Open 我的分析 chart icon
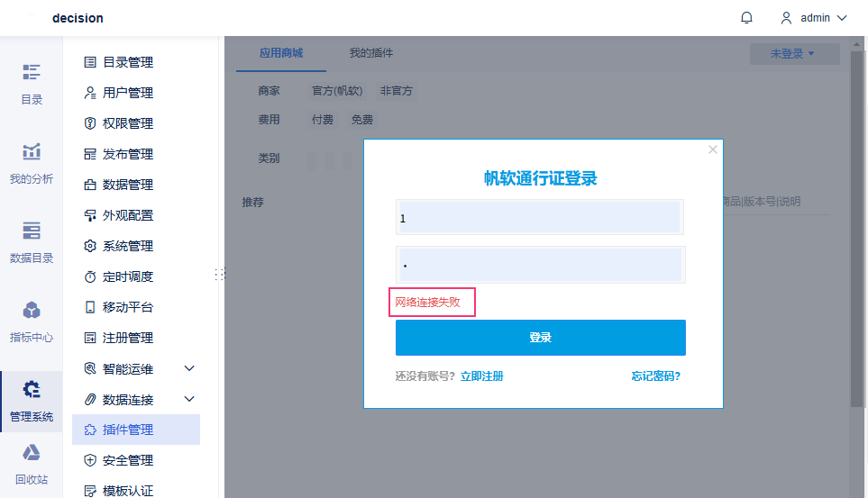868x498 pixels. (32, 151)
